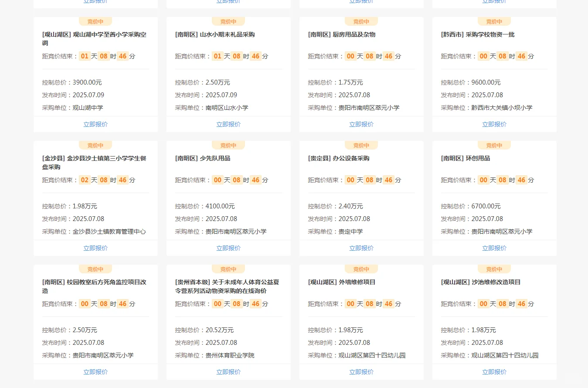Image resolution: width=588 pixels, height=388 pixels.
Task: Click 立即报价 for 厨房用品及杂物
Action: (x=361, y=124)
